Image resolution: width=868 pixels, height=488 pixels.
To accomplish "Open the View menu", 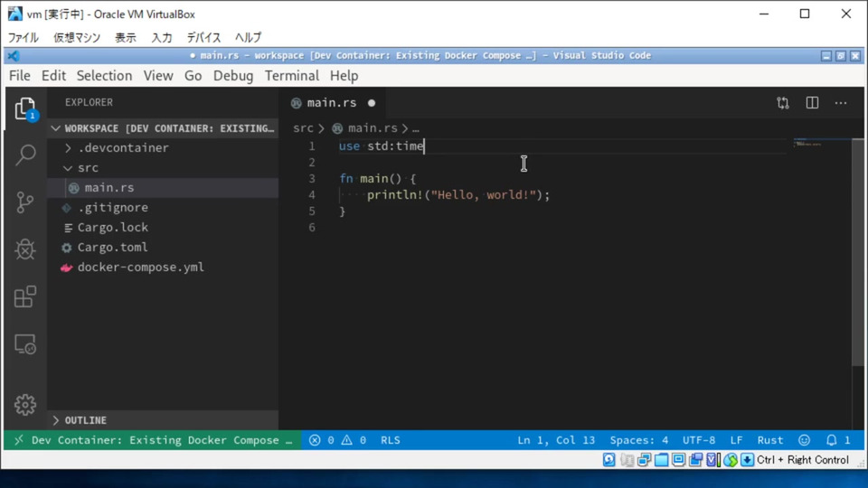I will [158, 76].
